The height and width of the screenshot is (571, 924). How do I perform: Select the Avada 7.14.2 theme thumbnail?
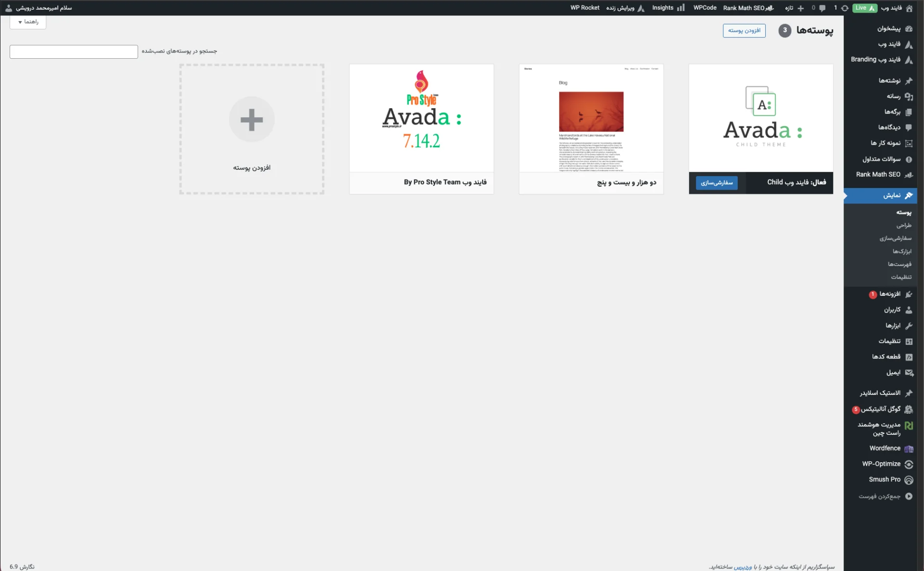tap(422, 118)
